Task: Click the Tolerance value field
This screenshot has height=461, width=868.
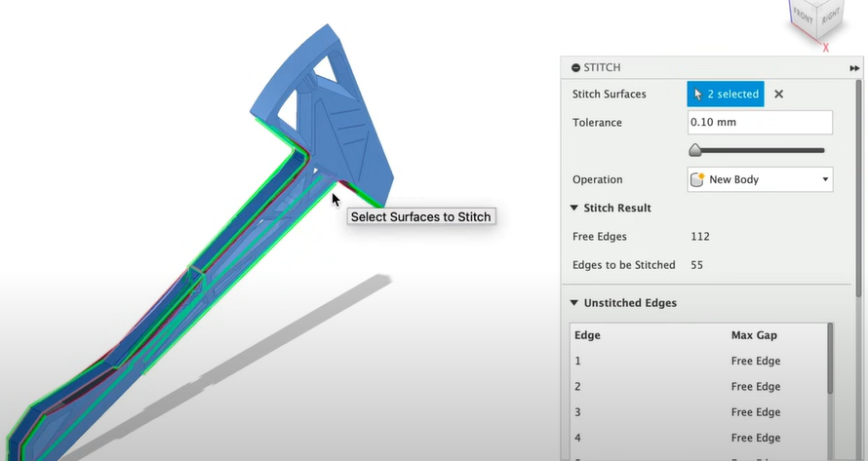Action: [x=759, y=123]
